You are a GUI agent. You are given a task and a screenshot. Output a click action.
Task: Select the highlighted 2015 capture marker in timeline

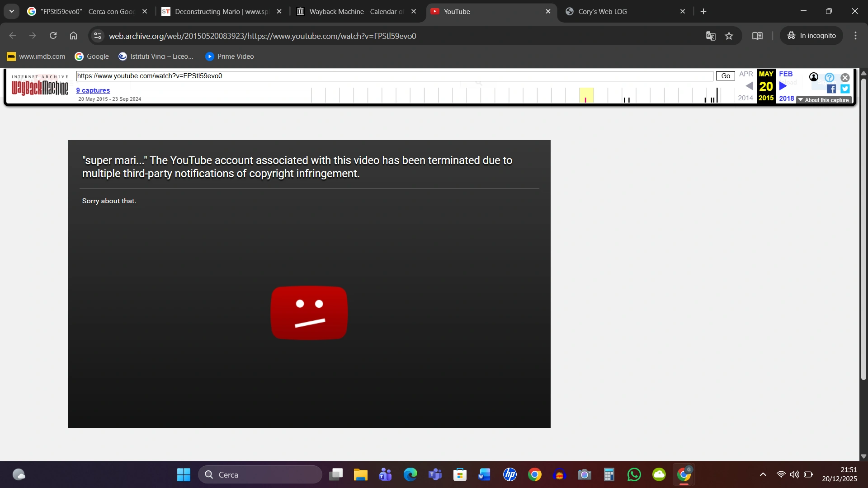[x=586, y=99]
